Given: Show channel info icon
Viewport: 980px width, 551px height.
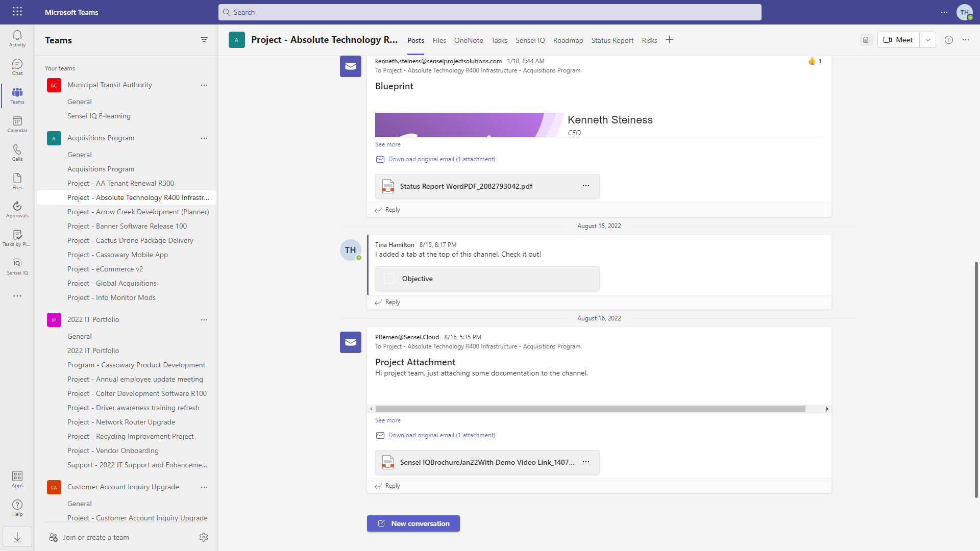Looking at the screenshot, I should (949, 40).
